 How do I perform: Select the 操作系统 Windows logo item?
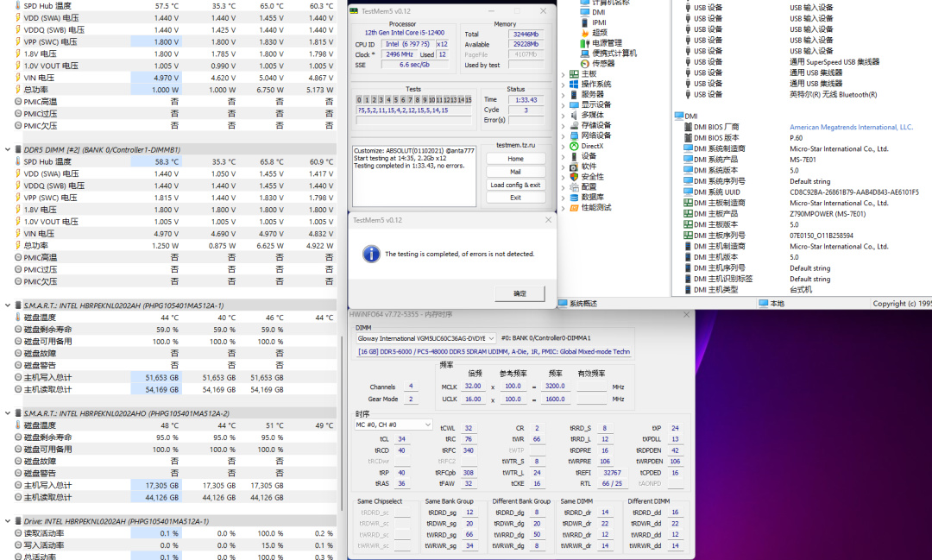pyautogui.click(x=574, y=84)
